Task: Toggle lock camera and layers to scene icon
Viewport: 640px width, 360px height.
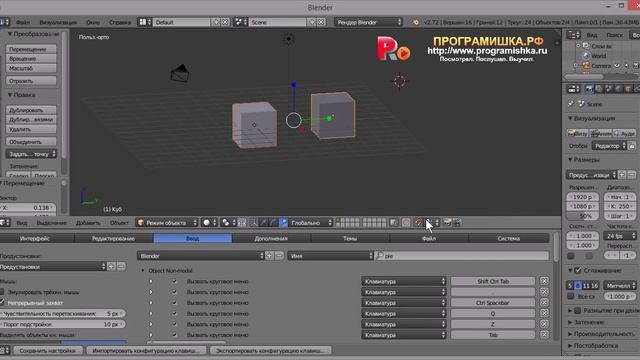Action: 394,222
